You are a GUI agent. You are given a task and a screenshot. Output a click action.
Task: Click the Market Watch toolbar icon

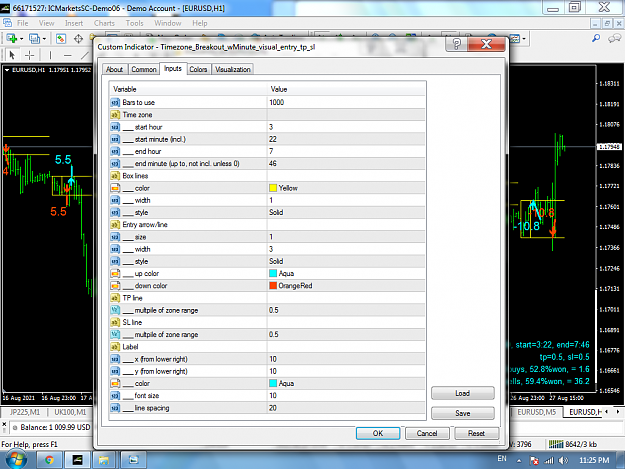pos(61,39)
